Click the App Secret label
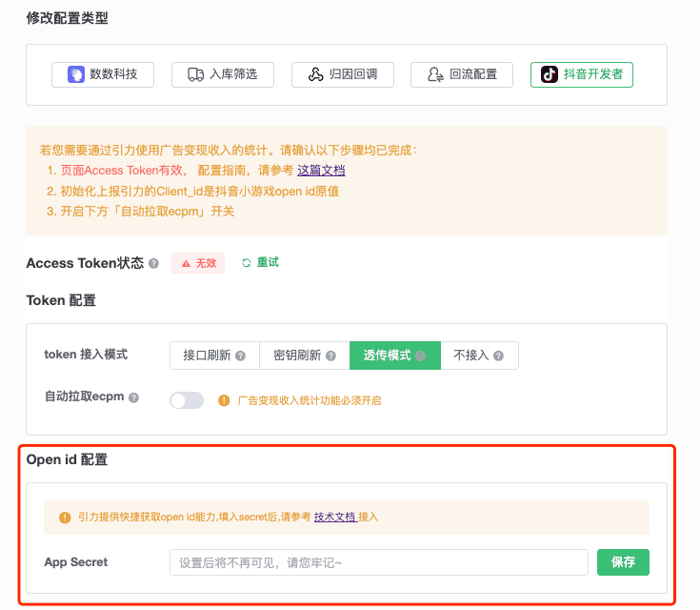Image resolution: width=700 pixels, height=610 pixels. pos(76,562)
